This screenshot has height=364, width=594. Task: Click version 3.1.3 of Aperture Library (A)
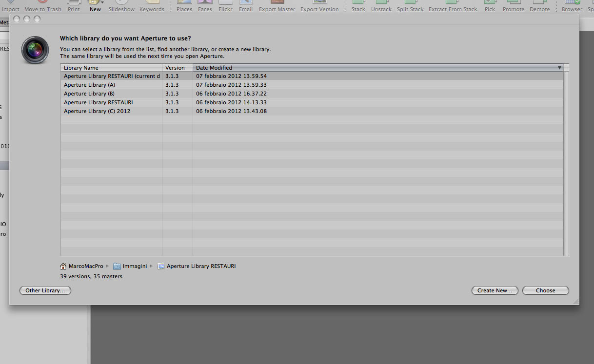point(172,85)
